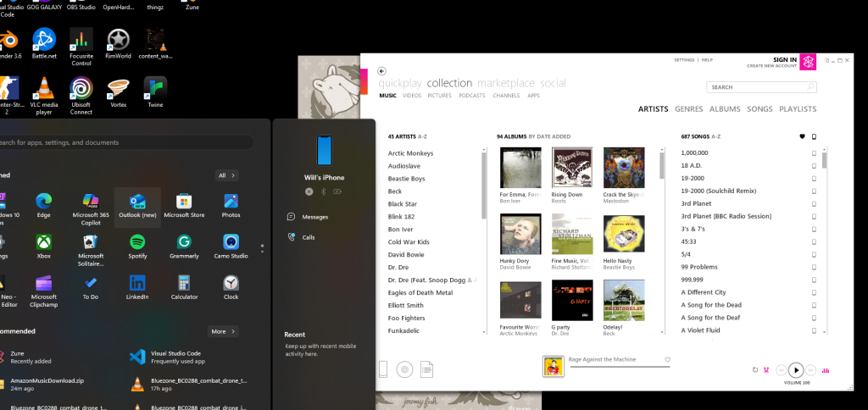Switch Zune to mini player mode icon
868x410 pixels.
[x=827, y=60]
